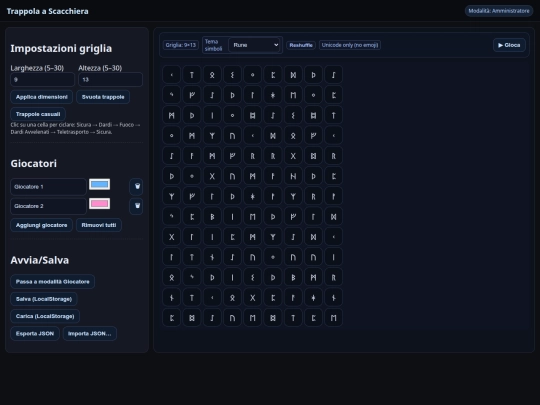Click the Trappola a Scacchiera title
This screenshot has height=405, width=540.
click(x=48, y=11)
